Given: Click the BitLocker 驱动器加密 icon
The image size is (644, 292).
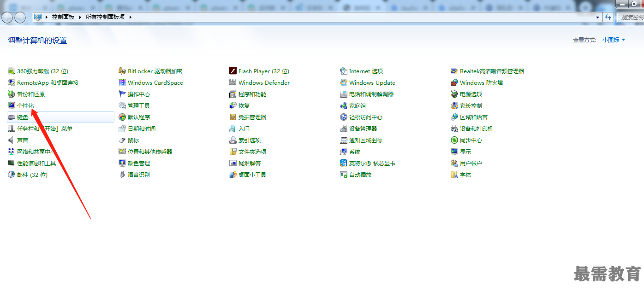Looking at the screenshot, I should [122, 71].
